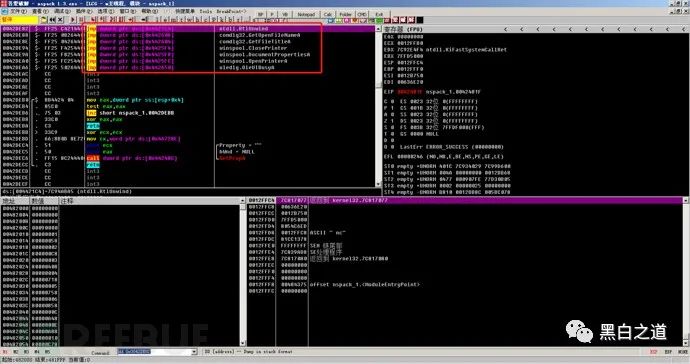Click the disassembly pane scroll-up arrow

point(378,29)
